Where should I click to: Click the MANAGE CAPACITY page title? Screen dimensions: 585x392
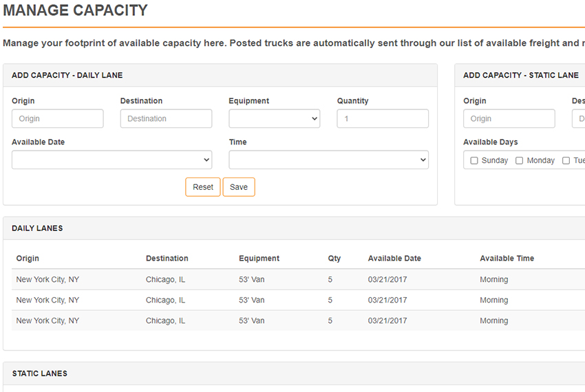76,10
